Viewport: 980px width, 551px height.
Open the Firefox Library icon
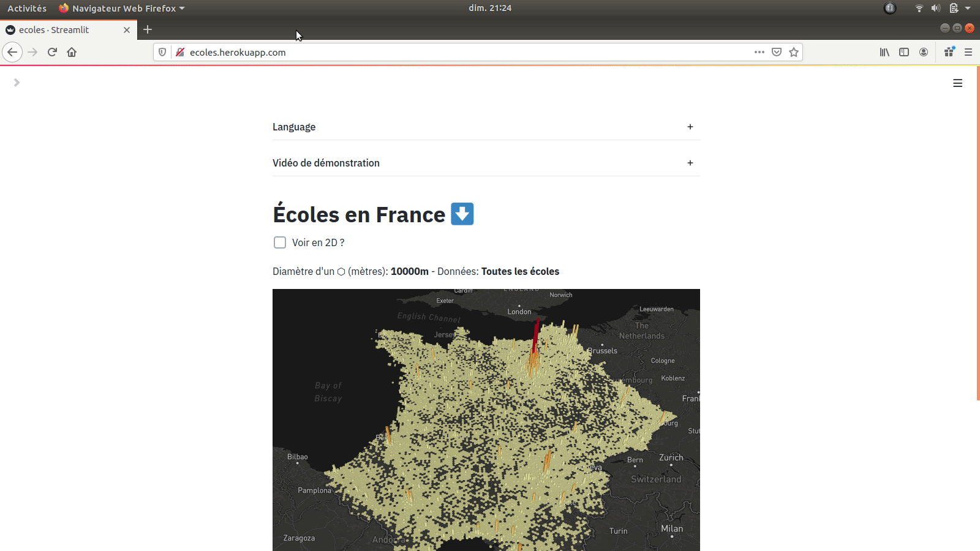click(884, 52)
